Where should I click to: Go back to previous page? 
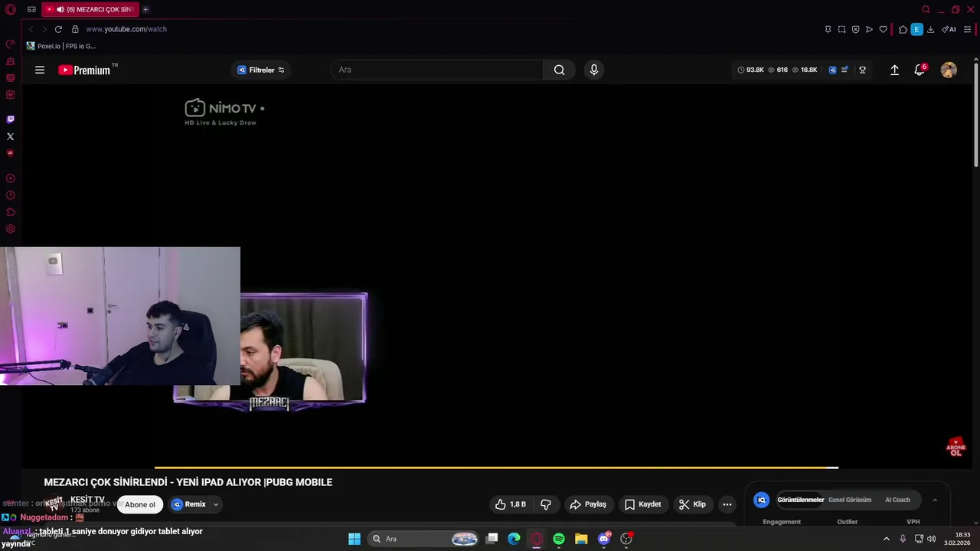click(31, 29)
